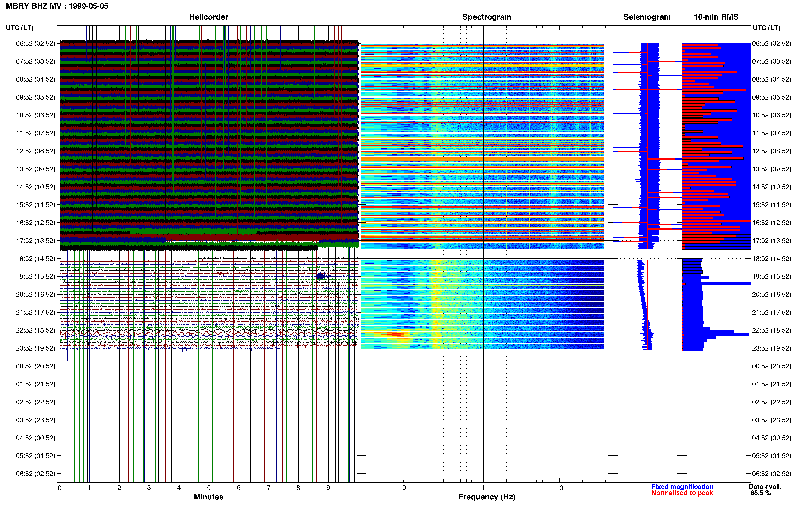Click the '68.5 %' data availability value
The width and height of the screenshot is (812, 508).
[761, 493]
